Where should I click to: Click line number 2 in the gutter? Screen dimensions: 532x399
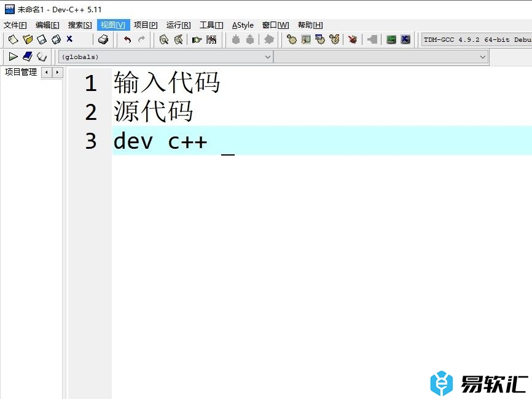click(90, 112)
